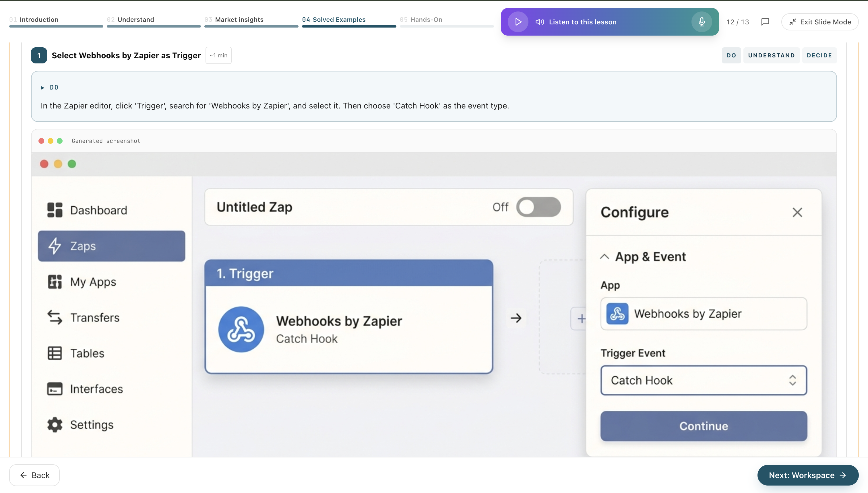Select the 1. Trigger card header
This screenshot has width=868, height=493.
(349, 273)
